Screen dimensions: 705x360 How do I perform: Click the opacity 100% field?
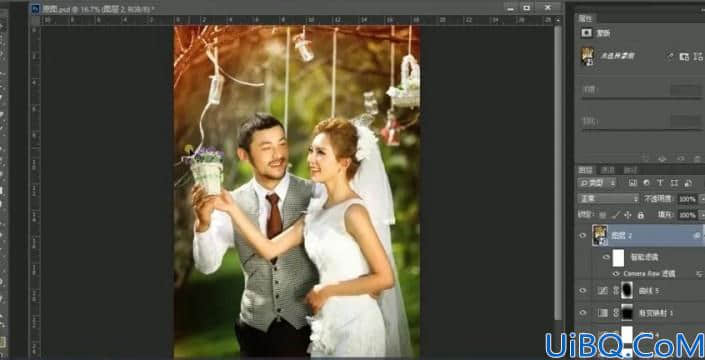pyautogui.click(x=687, y=199)
